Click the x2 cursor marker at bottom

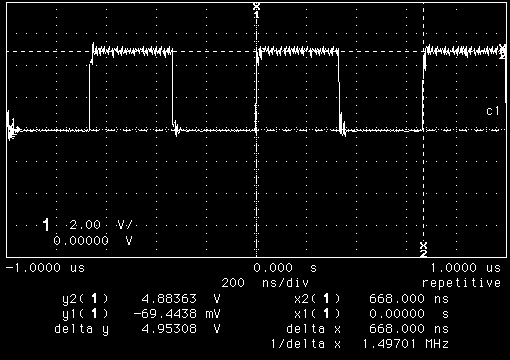pyautogui.click(x=423, y=249)
